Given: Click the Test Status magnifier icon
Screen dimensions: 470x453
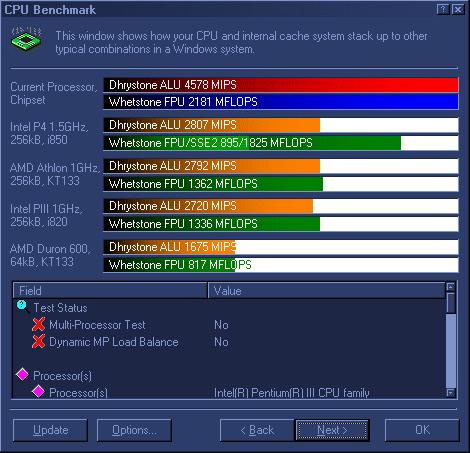Looking at the screenshot, I should pyautogui.click(x=23, y=306).
